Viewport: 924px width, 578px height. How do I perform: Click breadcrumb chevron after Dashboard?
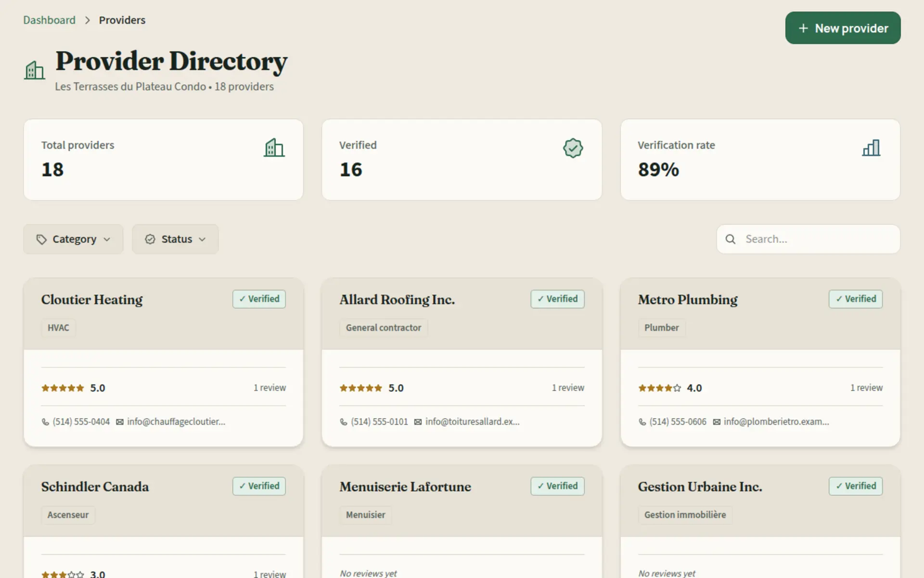pyautogui.click(x=87, y=20)
